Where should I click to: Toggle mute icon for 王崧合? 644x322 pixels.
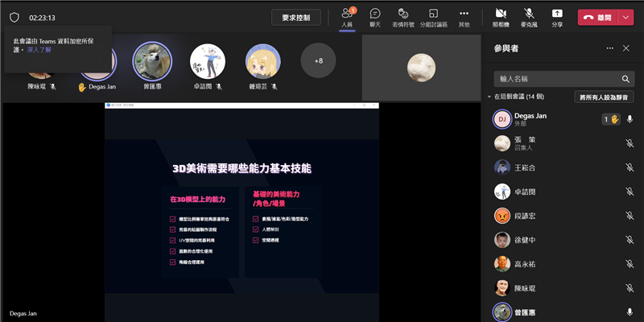630,167
